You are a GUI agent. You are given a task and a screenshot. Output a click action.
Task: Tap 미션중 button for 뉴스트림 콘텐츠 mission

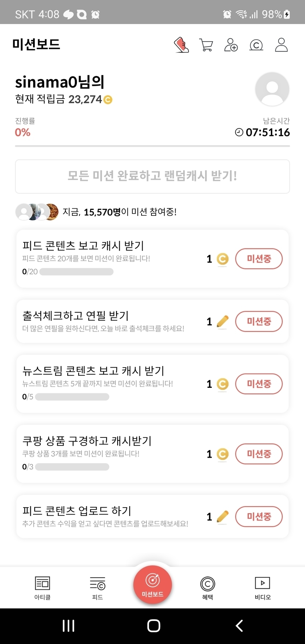click(259, 384)
